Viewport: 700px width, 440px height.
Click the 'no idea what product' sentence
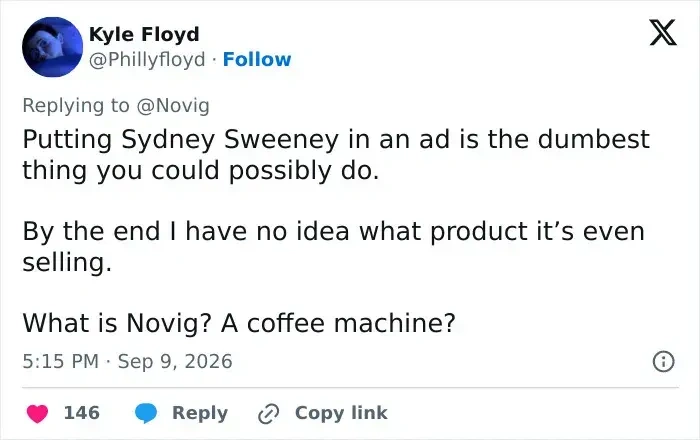pyautogui.click(x=333, y=246)
